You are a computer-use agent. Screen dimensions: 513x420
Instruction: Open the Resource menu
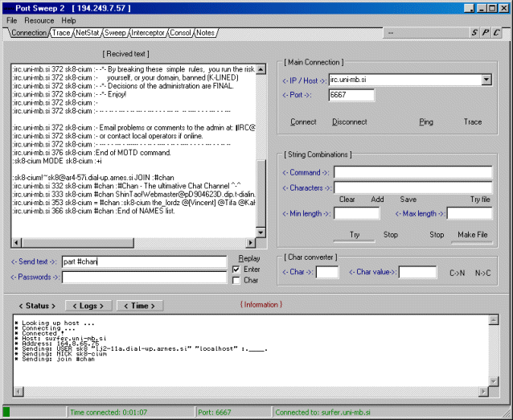point(39,20)
